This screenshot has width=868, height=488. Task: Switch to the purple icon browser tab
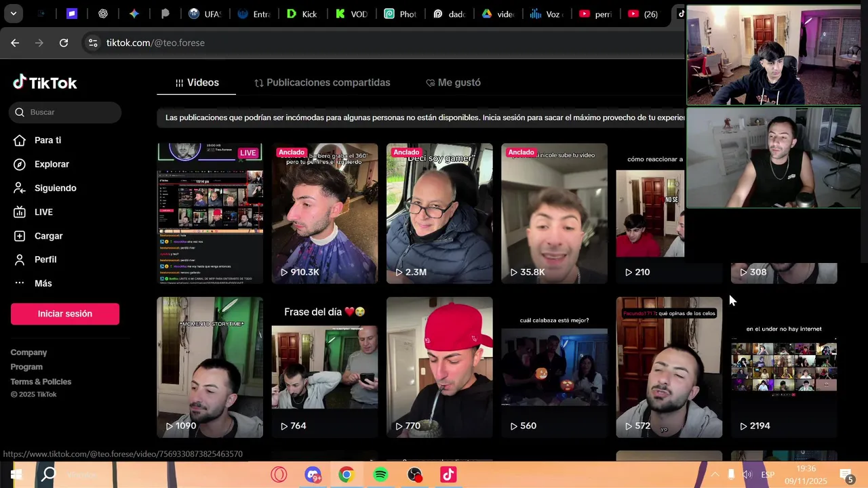point(72,14)
